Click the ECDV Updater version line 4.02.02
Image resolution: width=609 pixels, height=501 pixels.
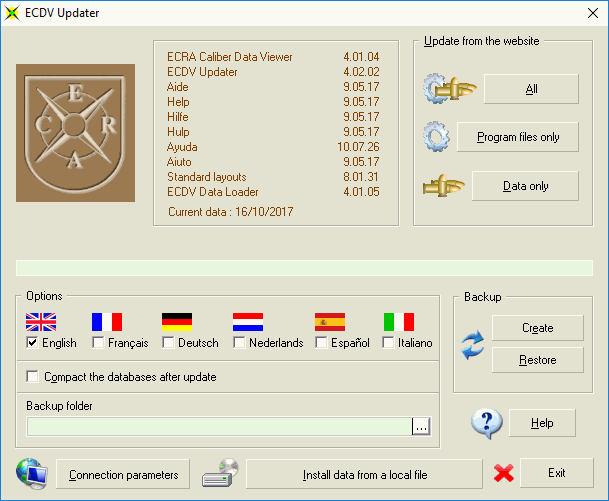pyautogui.click(x=273, y=72)
